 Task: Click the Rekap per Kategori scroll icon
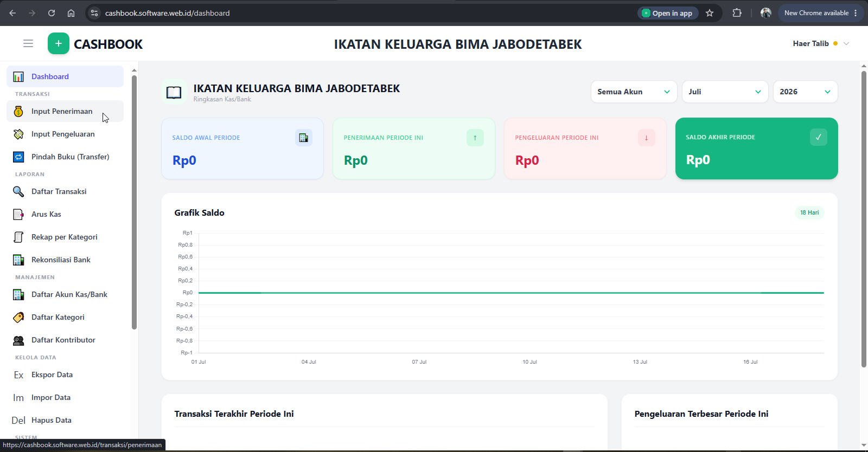point(18,237)
